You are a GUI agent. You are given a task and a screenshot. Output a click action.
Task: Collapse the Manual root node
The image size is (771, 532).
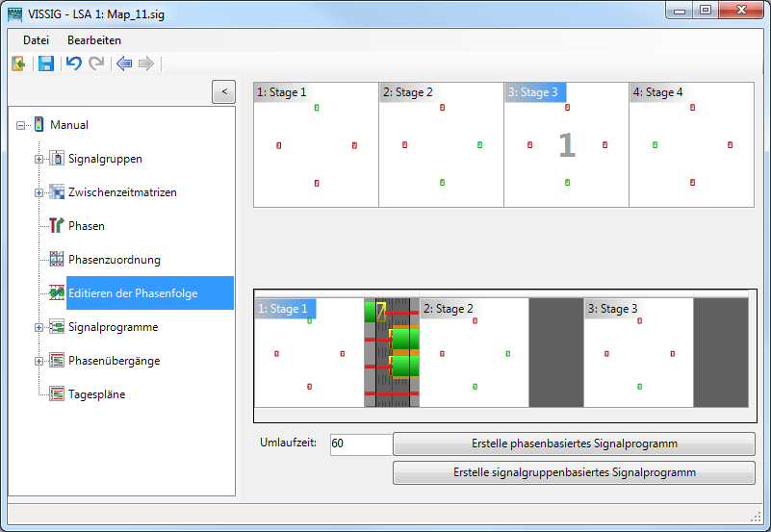click(x=22, y=125)
